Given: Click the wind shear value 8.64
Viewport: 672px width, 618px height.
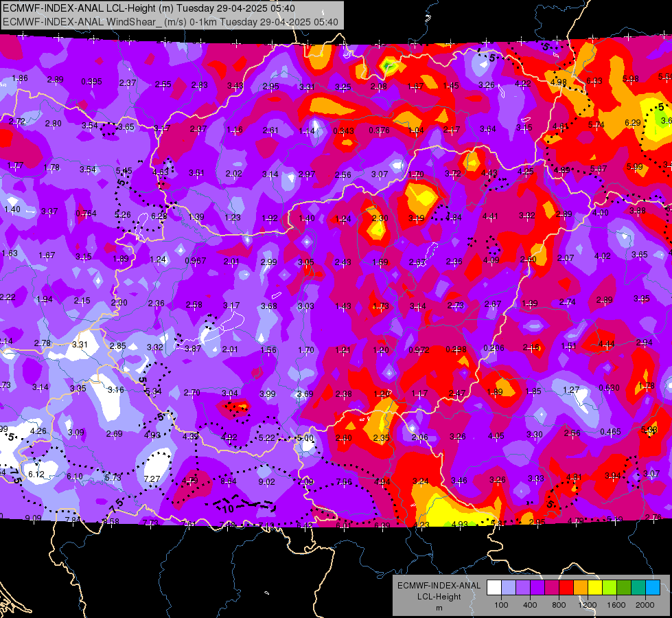Looking at the screenshot, I should pos(229,481).
